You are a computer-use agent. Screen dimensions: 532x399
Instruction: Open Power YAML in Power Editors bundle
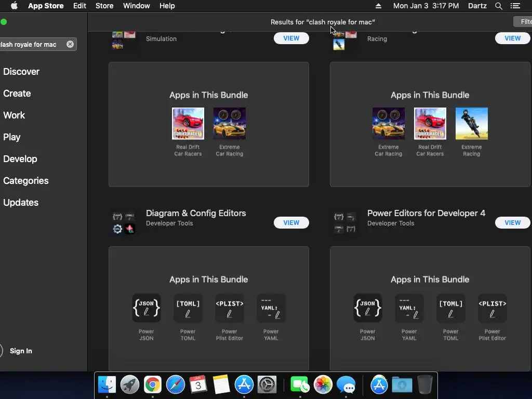click(409, 308)
